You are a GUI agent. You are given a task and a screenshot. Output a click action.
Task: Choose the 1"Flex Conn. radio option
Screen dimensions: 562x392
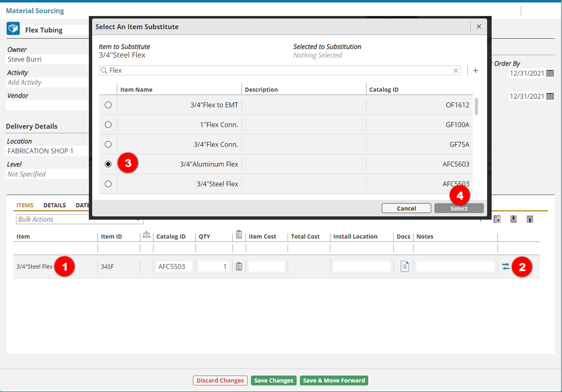click(108, 125)
